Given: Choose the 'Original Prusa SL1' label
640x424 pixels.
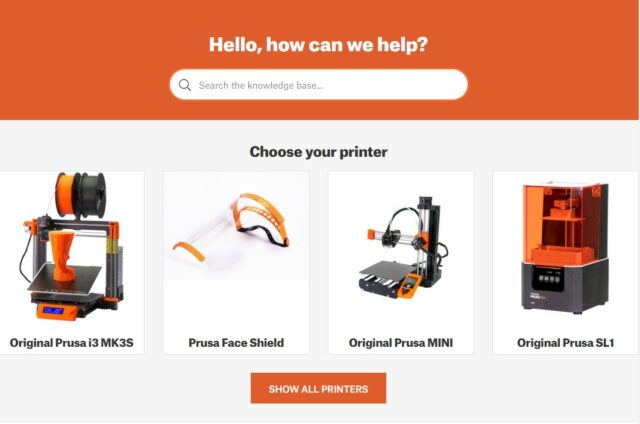Looking at the screenshot, I should tap(566, 343).
